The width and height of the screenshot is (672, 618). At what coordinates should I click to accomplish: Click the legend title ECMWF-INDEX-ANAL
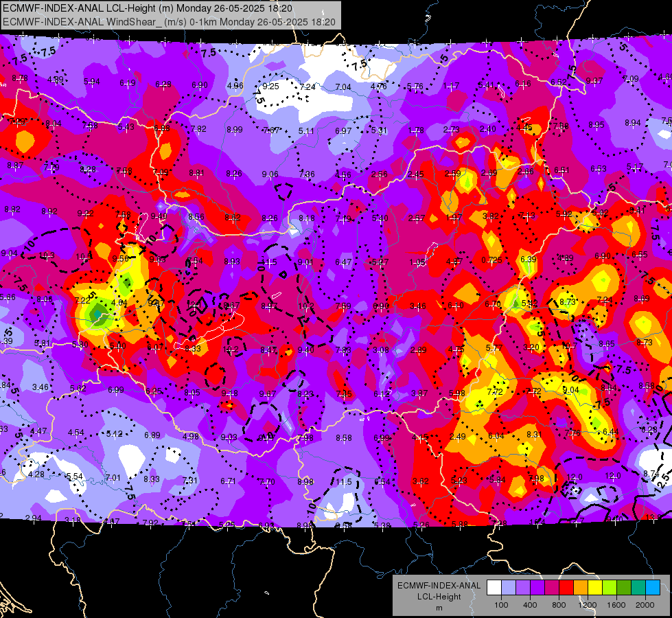439,586
